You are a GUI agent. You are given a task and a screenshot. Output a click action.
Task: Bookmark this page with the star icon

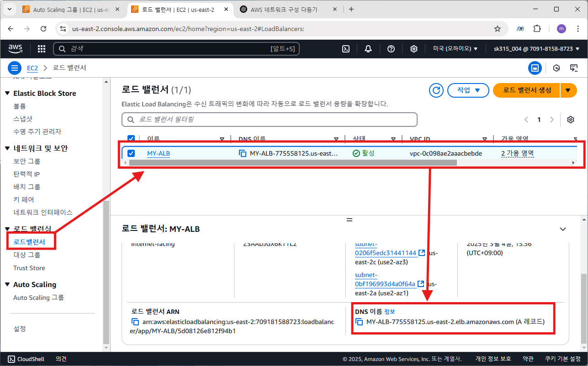[x=498, y=29]
